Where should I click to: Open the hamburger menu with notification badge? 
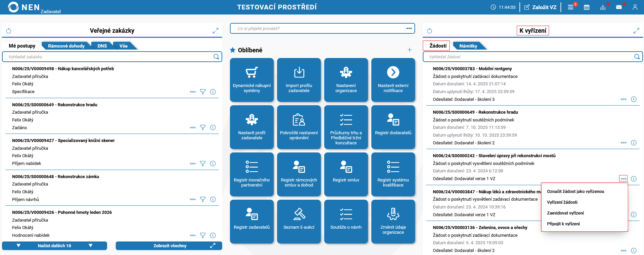[571, 7]
